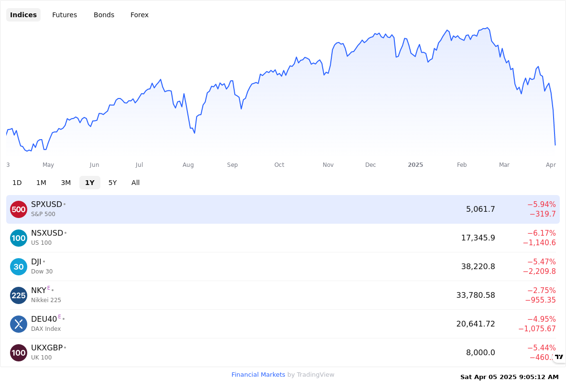The height and width of the screenshot is (392, 566).
Task: Set chart range to 3M
Action: click(65, 183)
